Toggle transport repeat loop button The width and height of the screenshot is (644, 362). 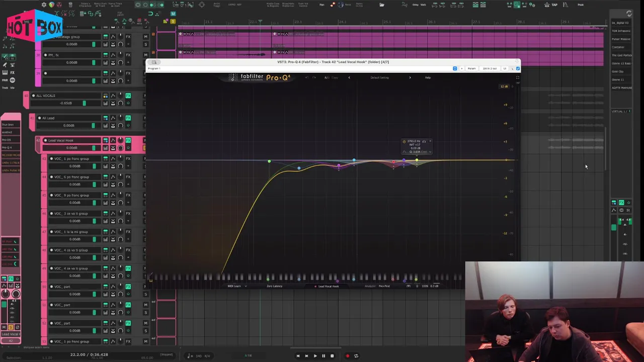(356, 356)
